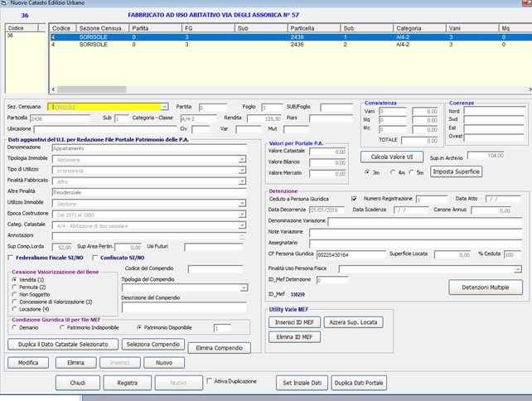Choose the 5m height radio button
This screenshot has height=401, width=532.
click(411, 172)
